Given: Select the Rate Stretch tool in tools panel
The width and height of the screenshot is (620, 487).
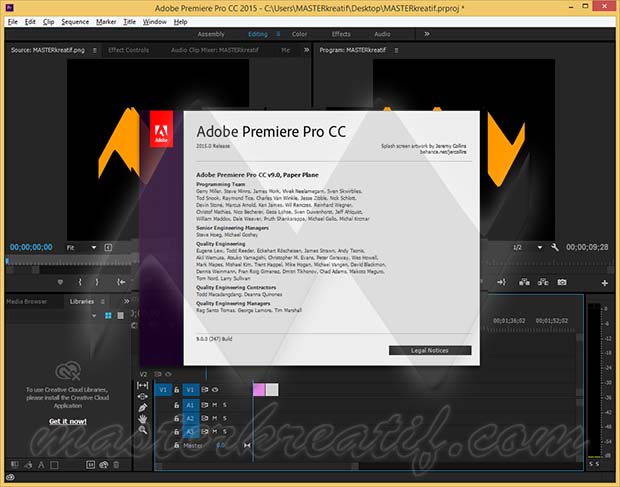Looking at the screenshot, I should tap(142, 385).
